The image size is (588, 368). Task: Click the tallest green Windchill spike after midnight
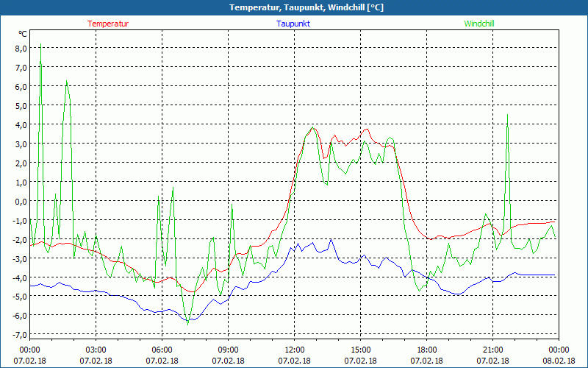[40, 62]
